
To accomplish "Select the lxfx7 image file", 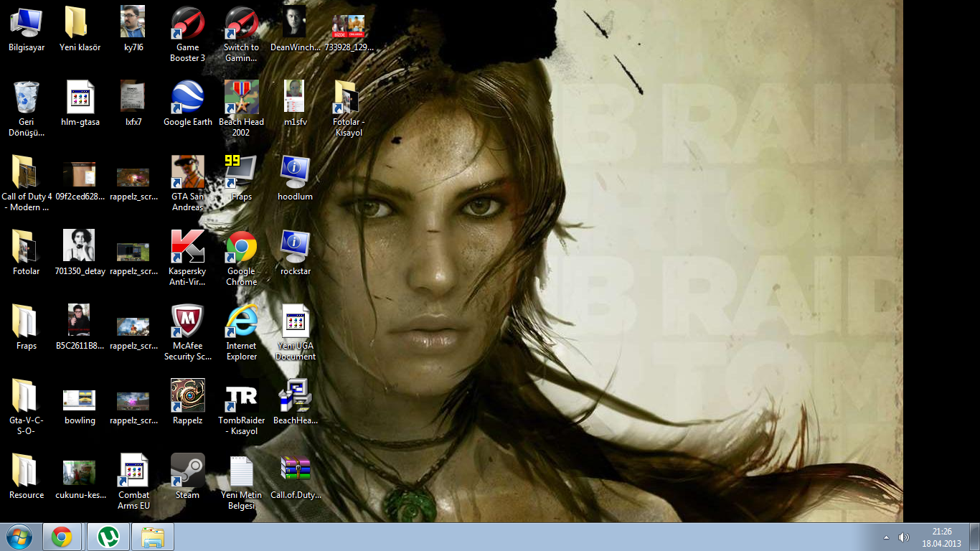I will [x=133, y=103].
